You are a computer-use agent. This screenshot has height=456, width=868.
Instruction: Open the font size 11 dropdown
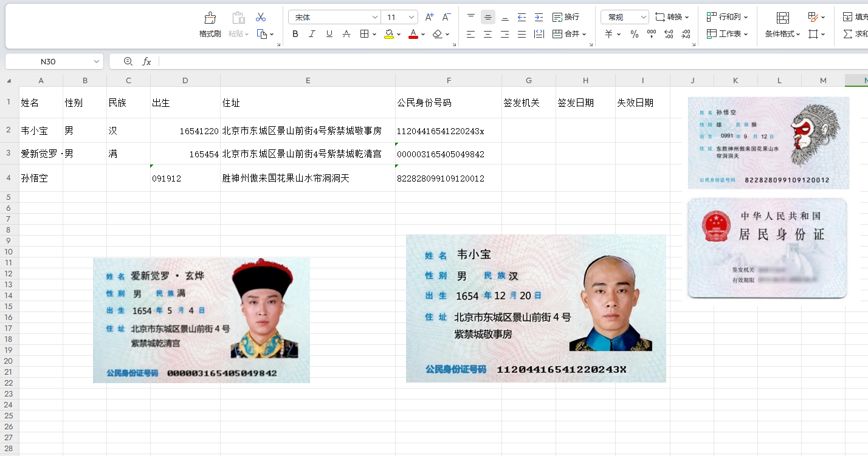pyautogui.click(x=412, y=17)
